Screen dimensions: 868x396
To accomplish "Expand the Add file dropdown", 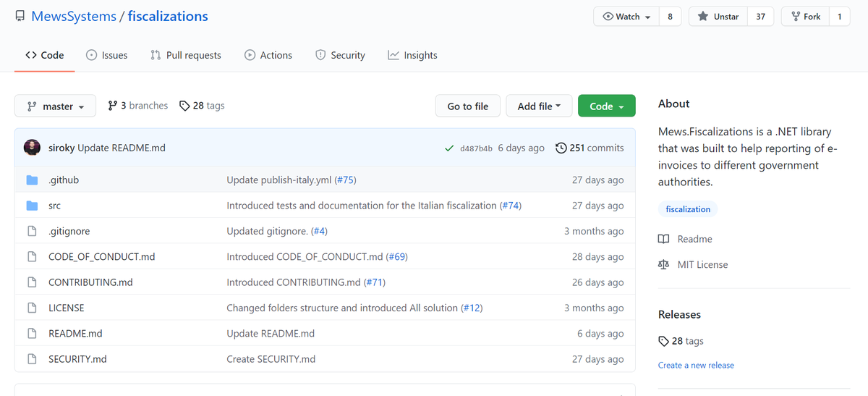I will (539, 106).
